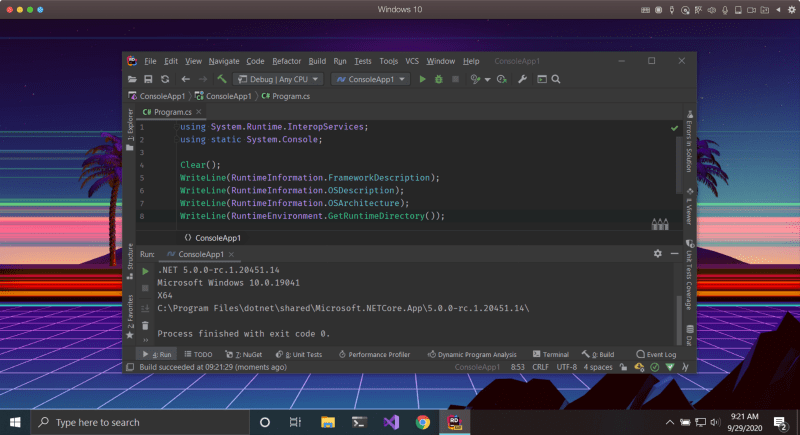Run ConsoleApp1 with the green play icon
The height and width of the screenshot is (435, 800).
tap(422, 79)
